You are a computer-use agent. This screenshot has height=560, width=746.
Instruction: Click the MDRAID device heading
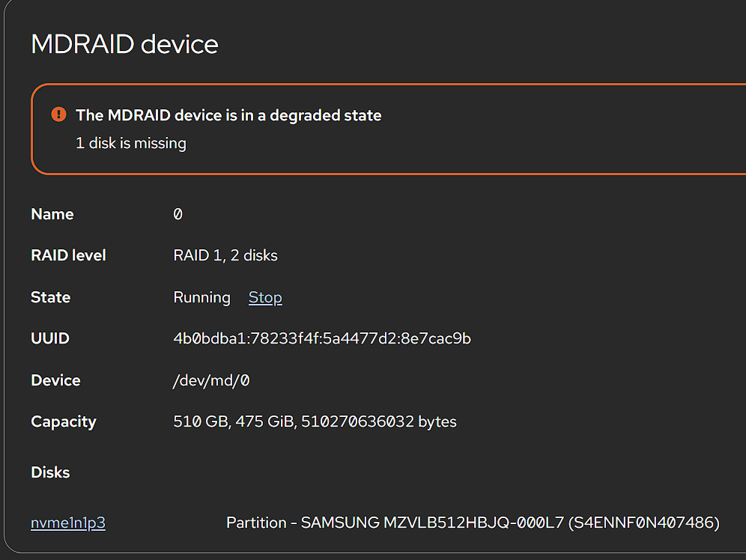coord(124,44)
